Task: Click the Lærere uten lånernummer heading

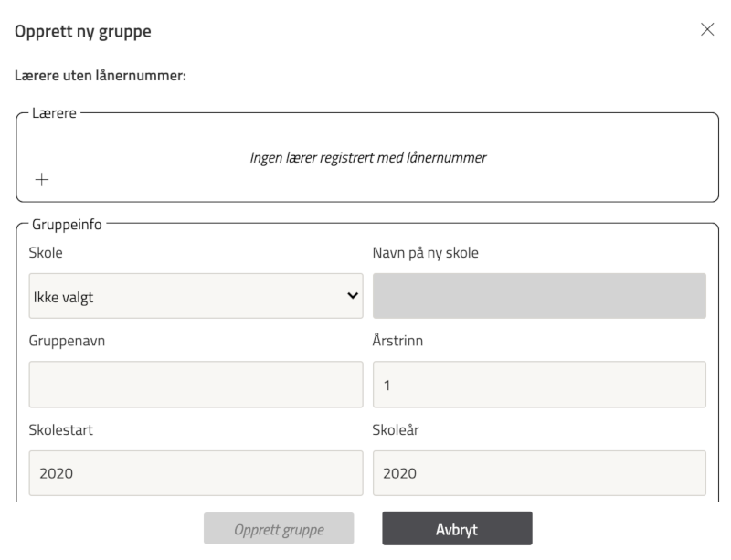Action: [x=101, y=76]
